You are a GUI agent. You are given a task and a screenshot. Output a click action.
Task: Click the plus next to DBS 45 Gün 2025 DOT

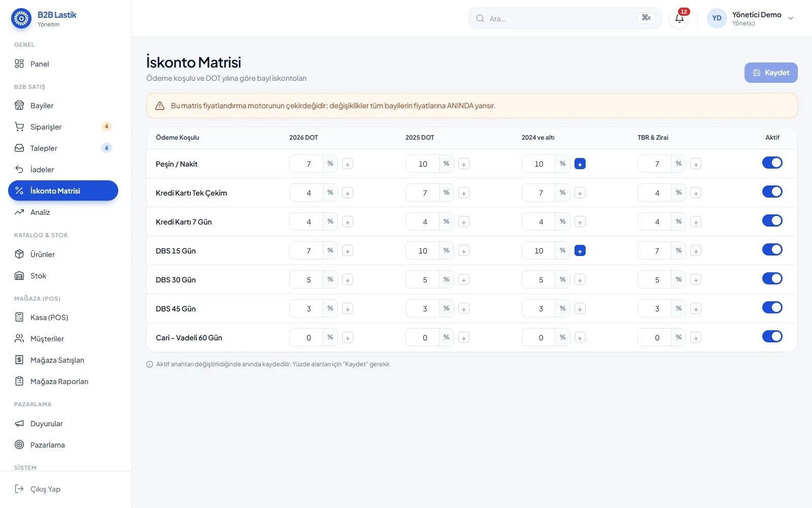464,309
